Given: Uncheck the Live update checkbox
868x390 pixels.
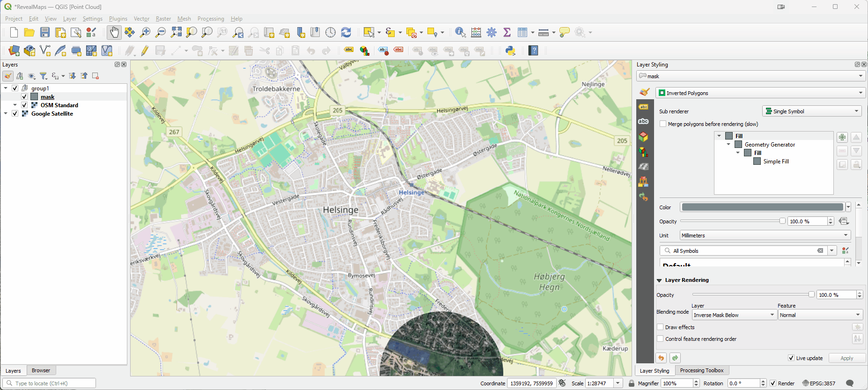Looking at the screenshot, I should coord(791,358).
